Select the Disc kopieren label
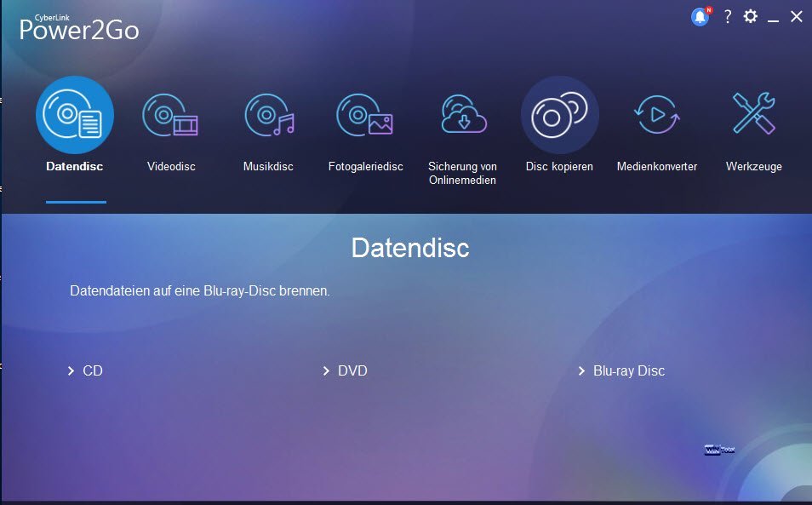Screen dimensions: 812x505 tap(559, 166)
